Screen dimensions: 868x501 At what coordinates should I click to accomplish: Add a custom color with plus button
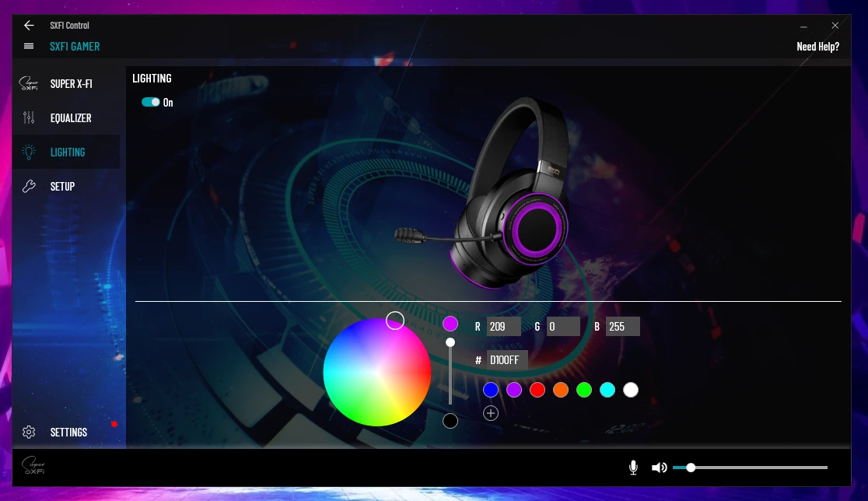click(491, 413)
